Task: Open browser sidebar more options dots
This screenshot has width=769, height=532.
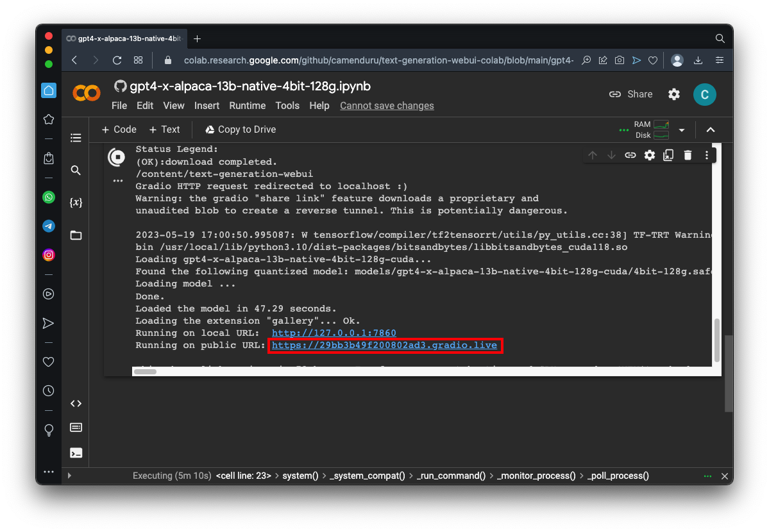Action: pos(49,472)
